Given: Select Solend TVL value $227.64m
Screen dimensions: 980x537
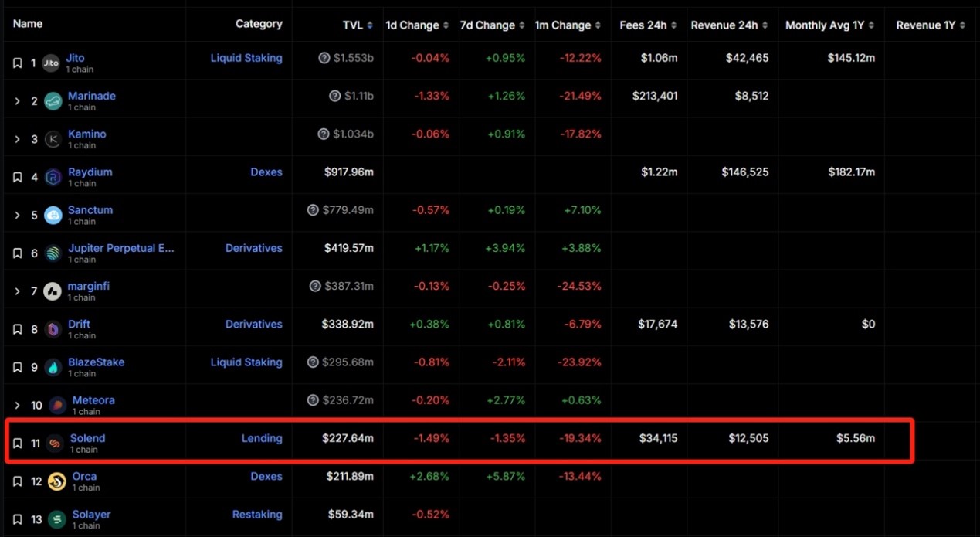Looking at the screenshot, I should point(348,438).
